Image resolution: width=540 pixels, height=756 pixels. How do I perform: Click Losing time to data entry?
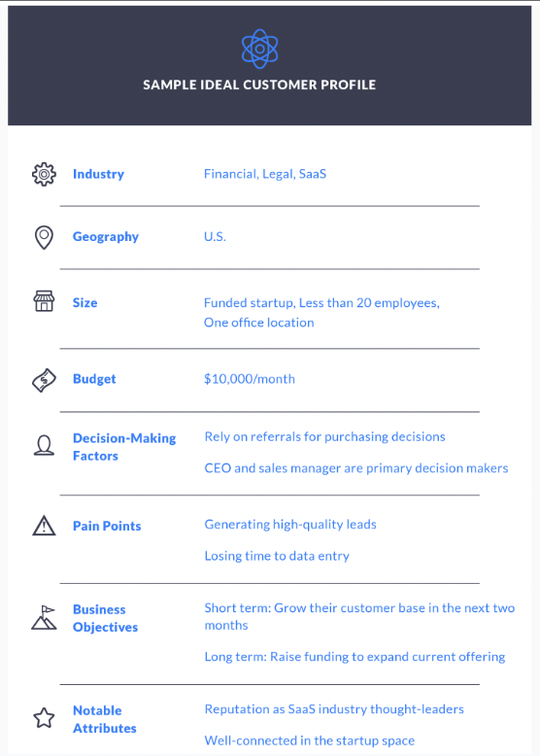pyautogui.click(x=277, y=556)
